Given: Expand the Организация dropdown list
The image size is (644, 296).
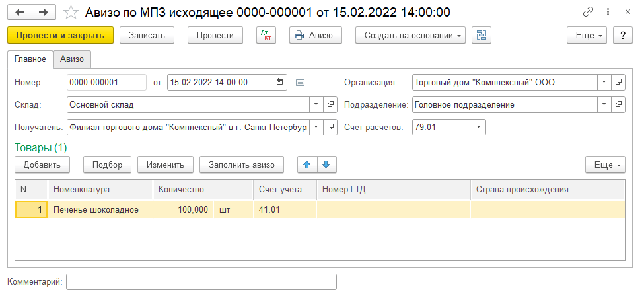Looking at the screenshot, I should point(604,82).
